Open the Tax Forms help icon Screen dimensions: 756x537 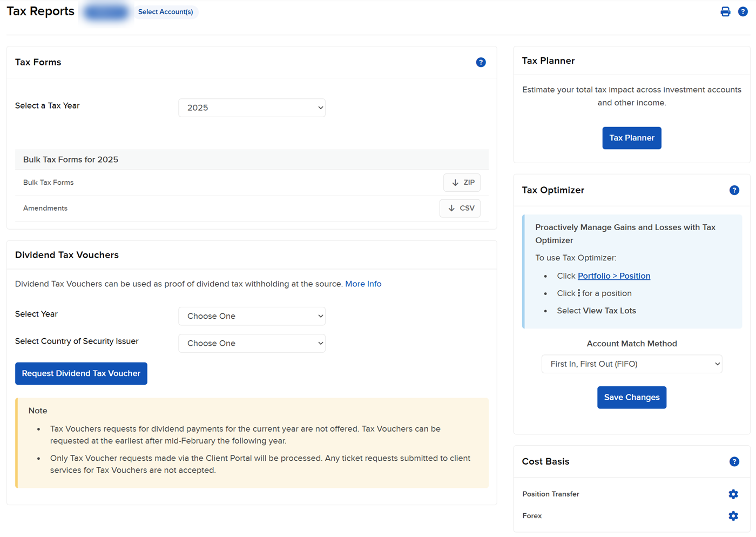(481, 62)
